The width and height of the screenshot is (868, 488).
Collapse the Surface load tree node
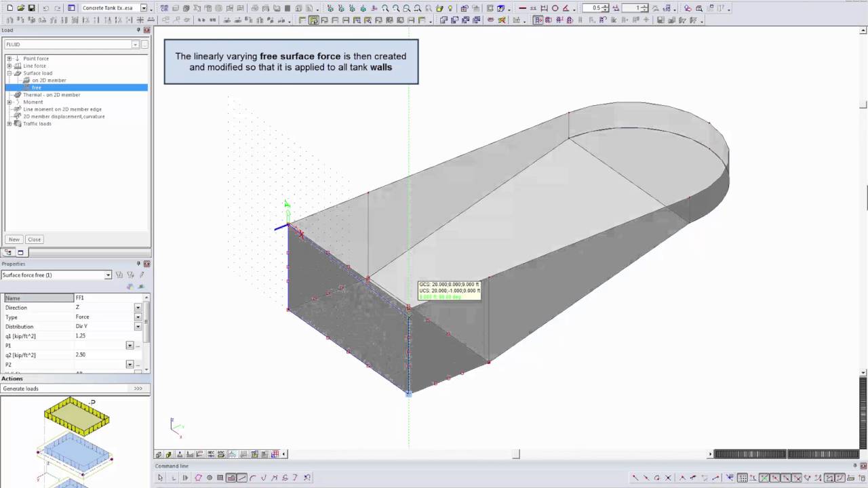tap(9, 73)
